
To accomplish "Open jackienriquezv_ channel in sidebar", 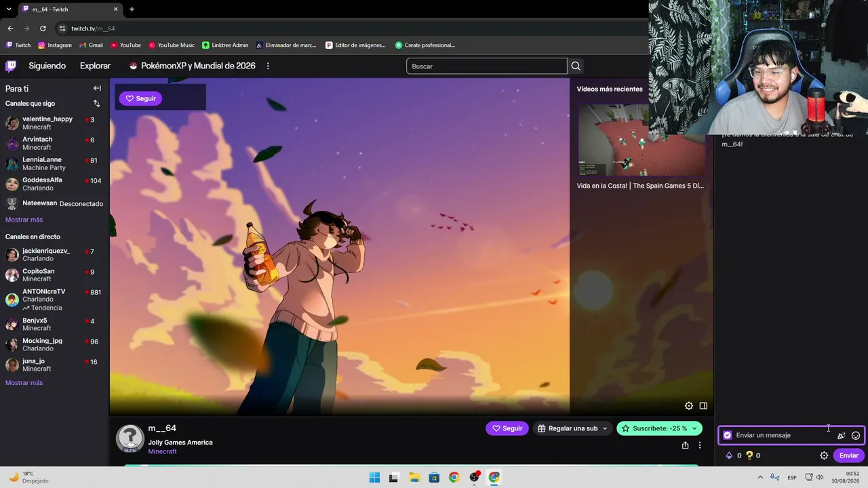I will pyautogui.click(x=54, y=255).
